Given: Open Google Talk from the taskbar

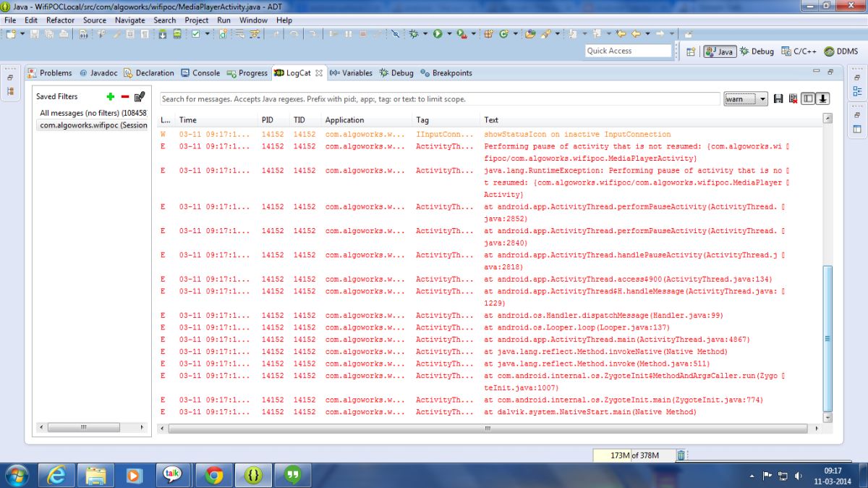Looking at the screenshot, I should pos(172,475).
